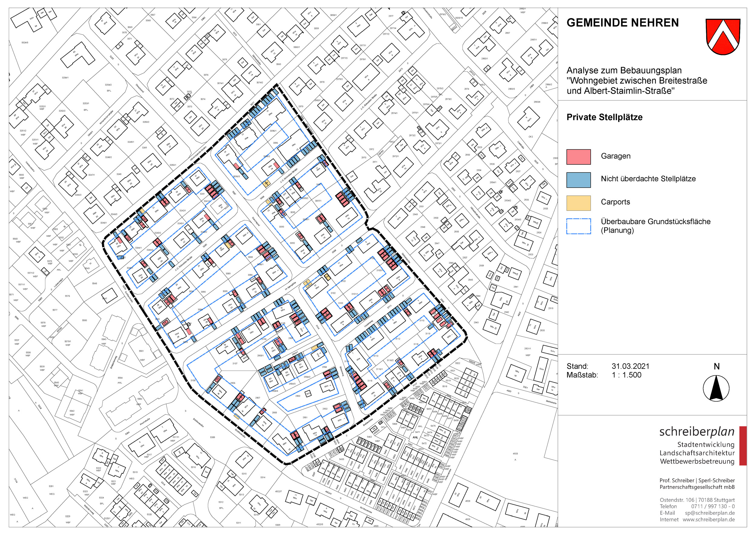This screenshot has width=756, height=535.
Task: Click the dashed blue Überbaubare Grundstücksfläche symbol
Action: coord(578,226)
